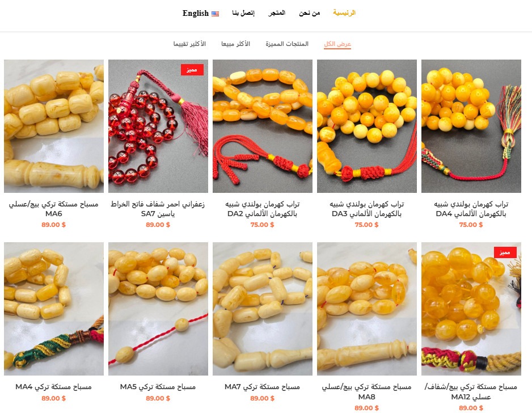532x413 pixels.
Task: Click the MA5 product title link
Action: pos(158,387)
